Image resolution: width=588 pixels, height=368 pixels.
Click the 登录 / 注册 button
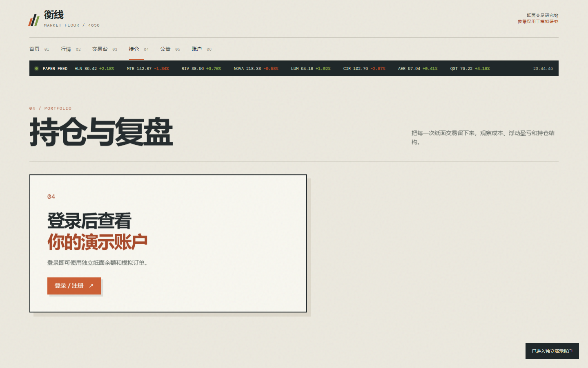coord(74,286)
